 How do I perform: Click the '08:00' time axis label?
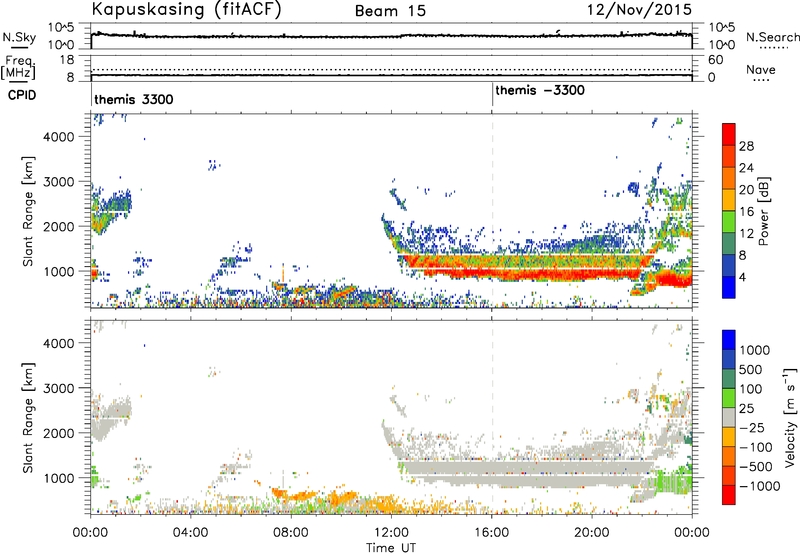click(291, 533)
